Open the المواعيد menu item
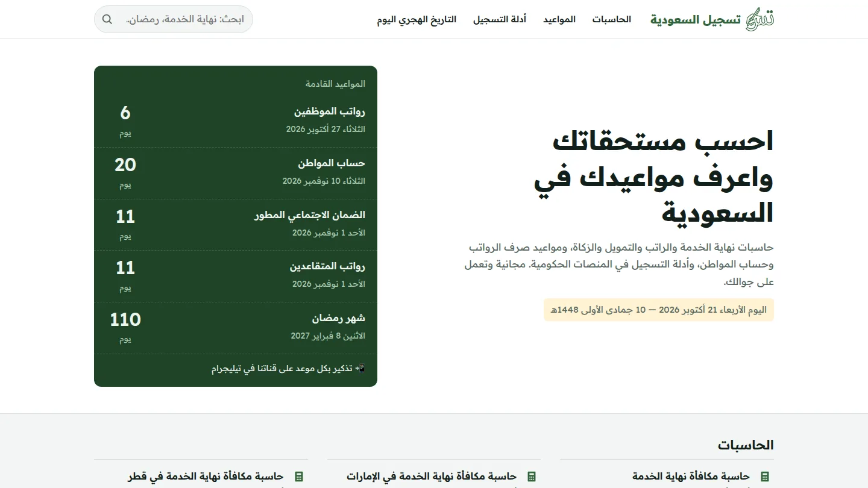The height and width of the screenshot is (488, 868). [x=559, y=19]
